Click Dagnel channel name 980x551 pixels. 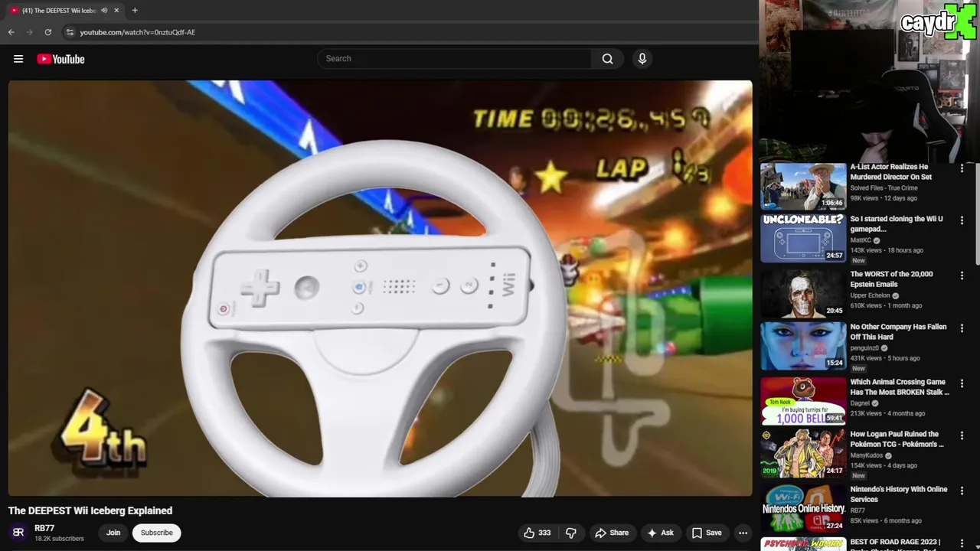860,403
